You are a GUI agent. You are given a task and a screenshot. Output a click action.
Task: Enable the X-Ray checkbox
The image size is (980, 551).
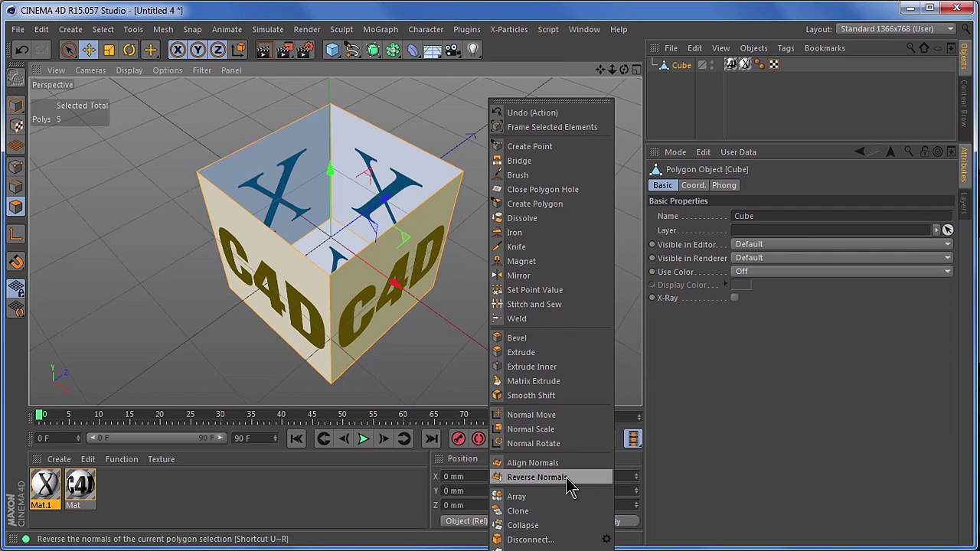734,298
